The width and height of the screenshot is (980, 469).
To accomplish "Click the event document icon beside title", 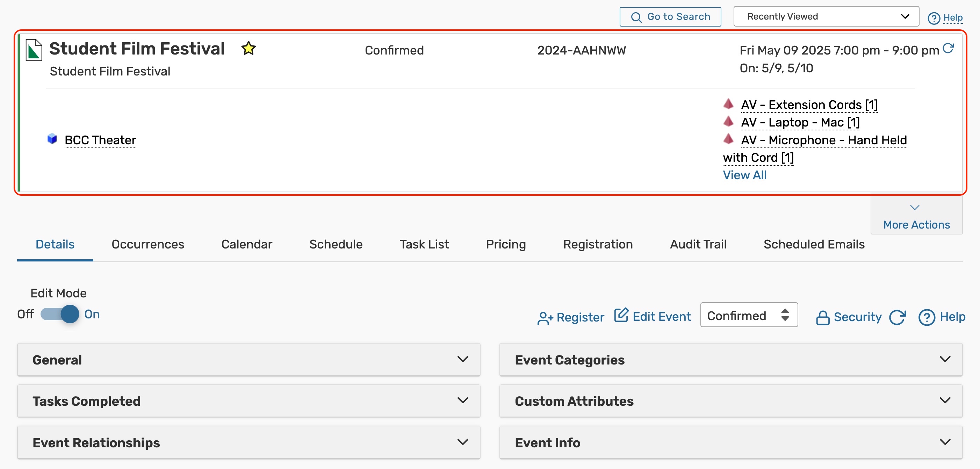I will pyautogui.click(x=34, y=50).
